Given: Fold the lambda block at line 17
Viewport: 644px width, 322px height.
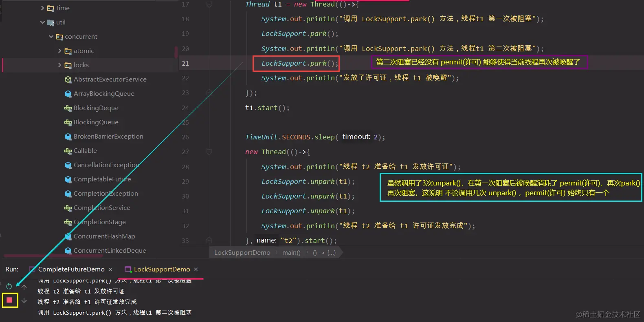Looking at the screenshot, I should 209,4.
